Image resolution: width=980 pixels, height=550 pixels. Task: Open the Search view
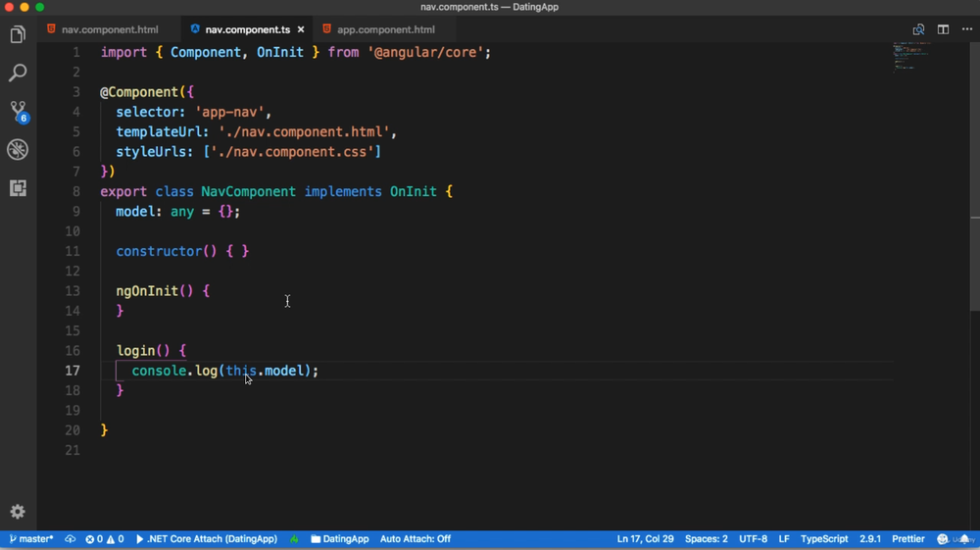[x=18, y=73]
